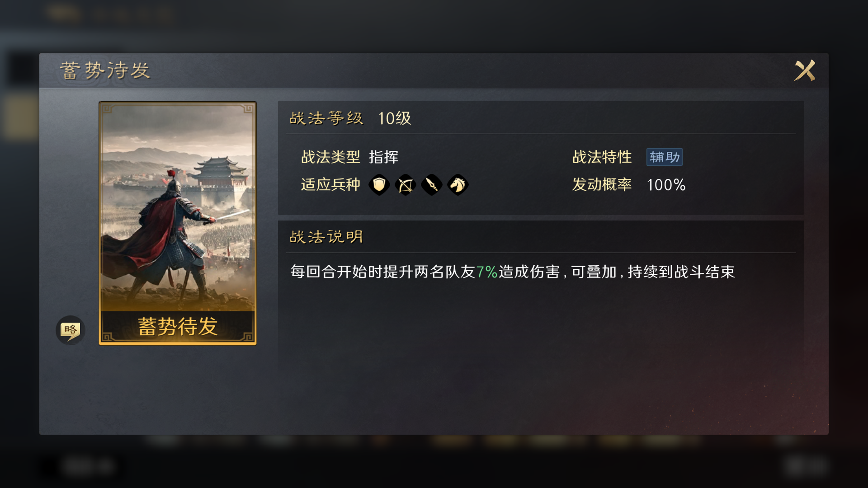868x488 pixels.
Task: Click the 战法说明 section heading
Action: coord(326,237)
